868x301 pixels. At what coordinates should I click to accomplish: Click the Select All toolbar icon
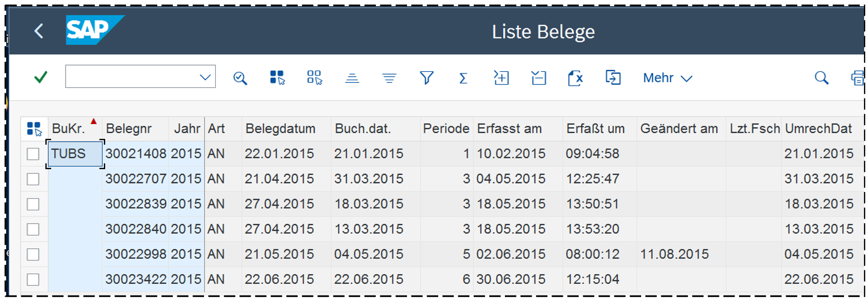coord(277,78)
